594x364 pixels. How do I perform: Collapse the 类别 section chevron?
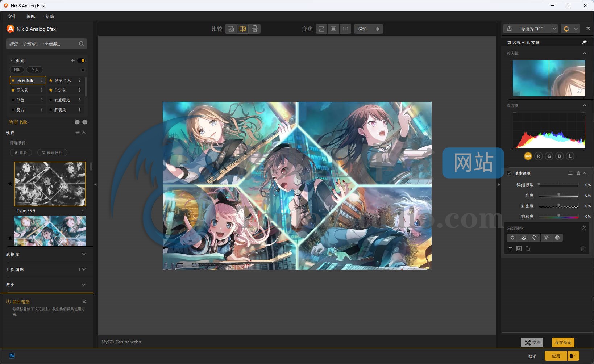[12, 60]
